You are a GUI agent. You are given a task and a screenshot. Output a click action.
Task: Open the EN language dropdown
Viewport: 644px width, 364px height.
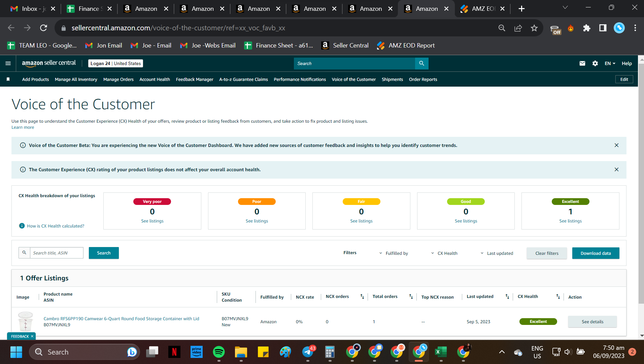click(610, 63)
